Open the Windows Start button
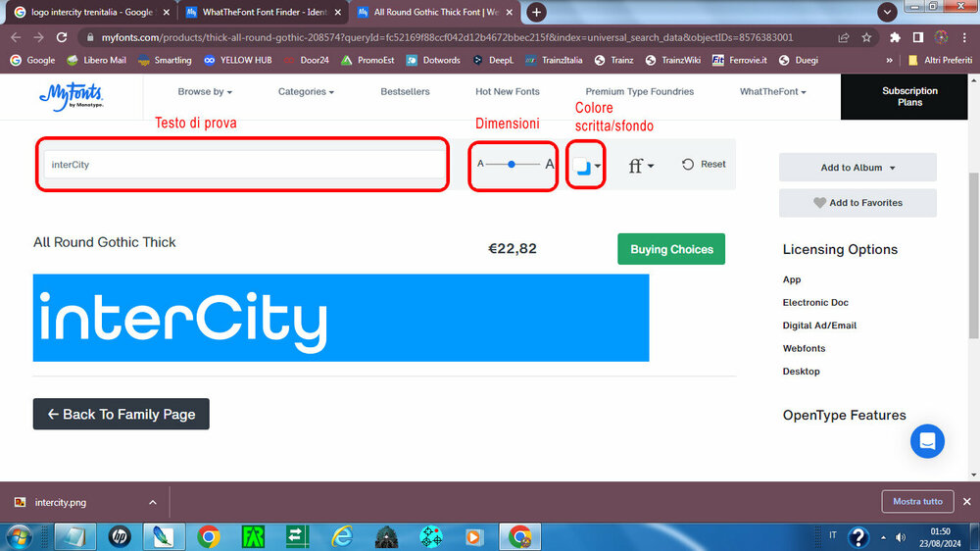The width and height of the screenshot is (980, 551). tap(19, 536)
